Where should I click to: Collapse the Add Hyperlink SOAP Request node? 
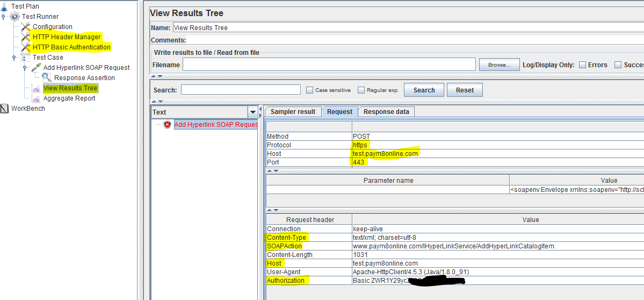point(24,68)
